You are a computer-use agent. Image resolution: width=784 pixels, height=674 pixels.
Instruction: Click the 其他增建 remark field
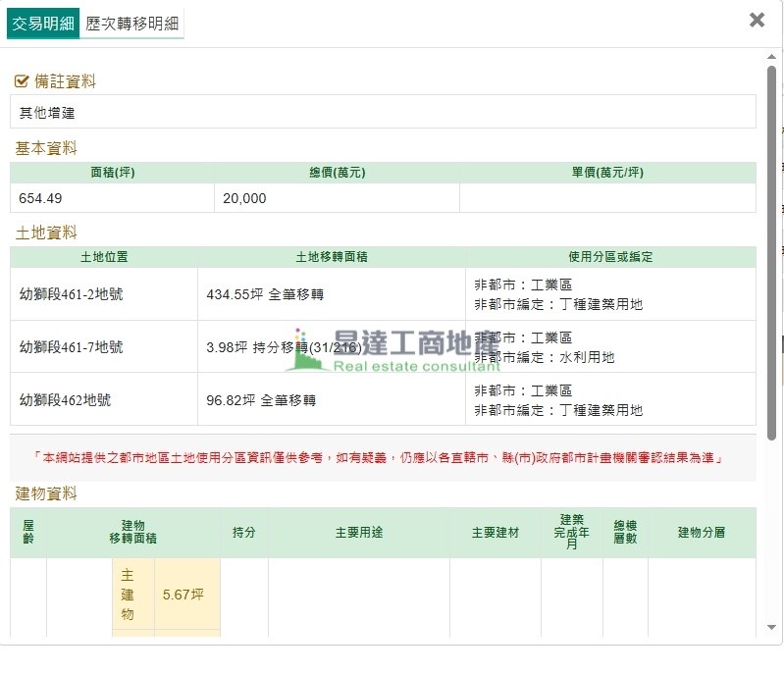click(383, 112)
